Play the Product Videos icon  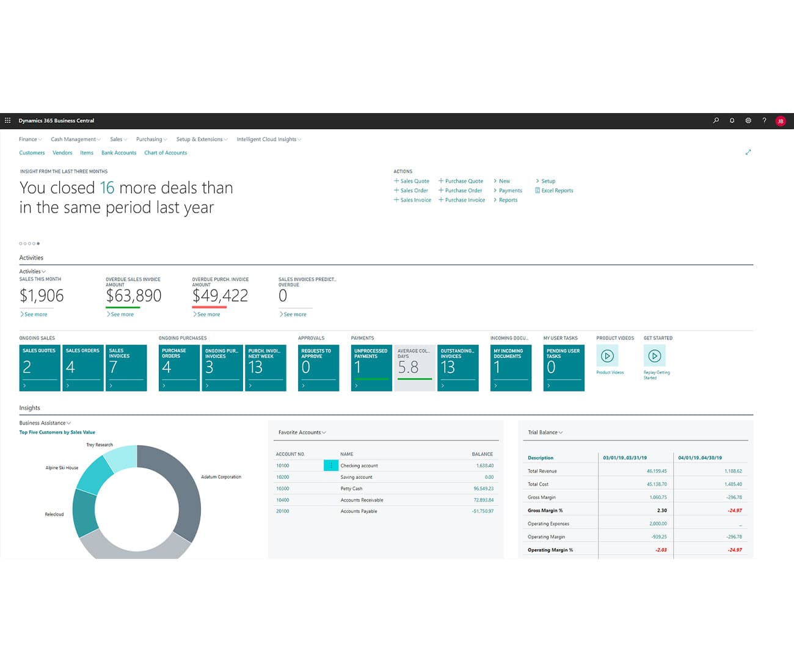[x=607, y=356]
